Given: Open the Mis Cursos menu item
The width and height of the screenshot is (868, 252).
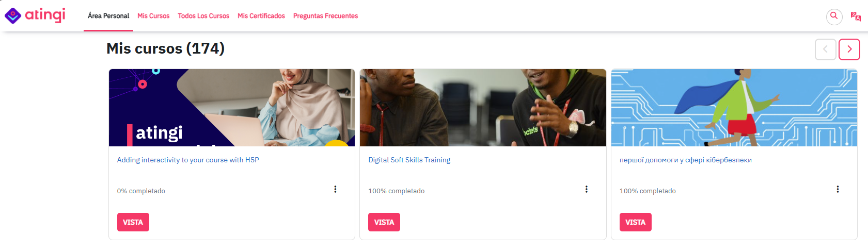Looking at the screenshot, I should tap(153, 16).
